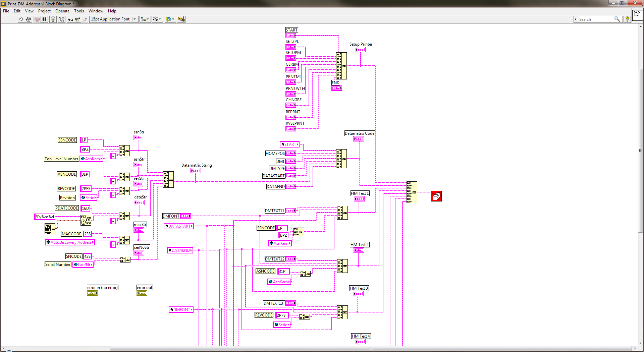Open the Reorder objects dropdown

tap(170, 19)
